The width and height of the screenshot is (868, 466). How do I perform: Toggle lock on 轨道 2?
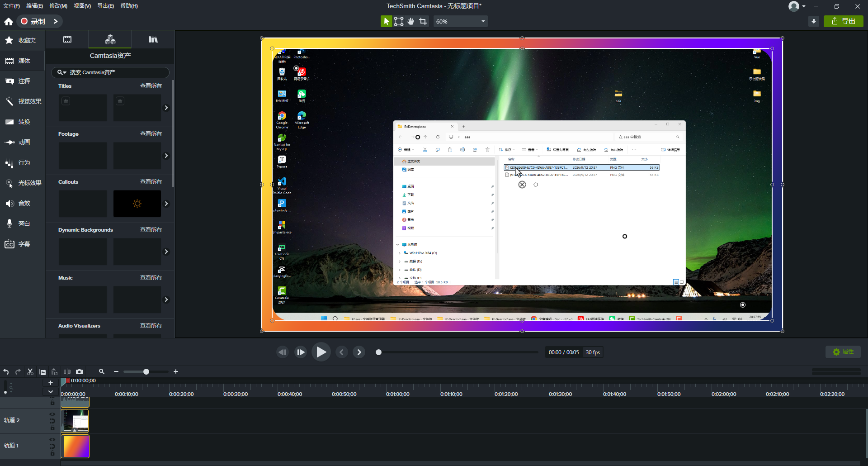52,428
